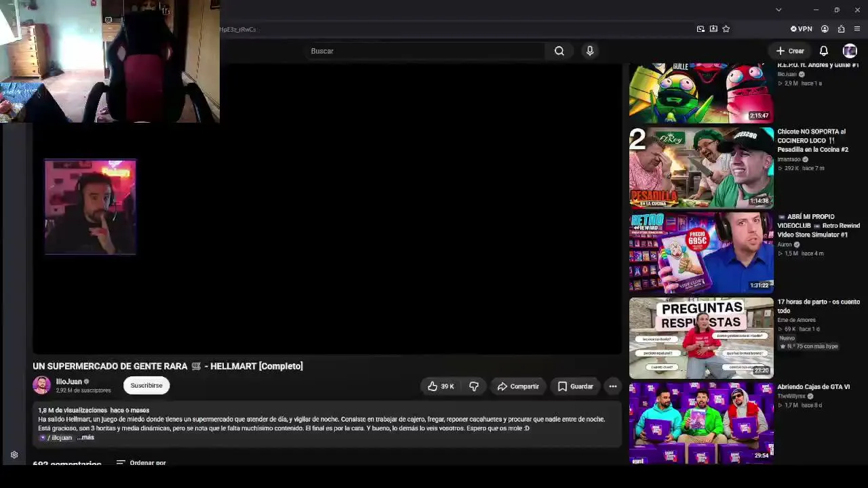Open the YouTube notifications bell
868x488 pixels.
[824, 51]
